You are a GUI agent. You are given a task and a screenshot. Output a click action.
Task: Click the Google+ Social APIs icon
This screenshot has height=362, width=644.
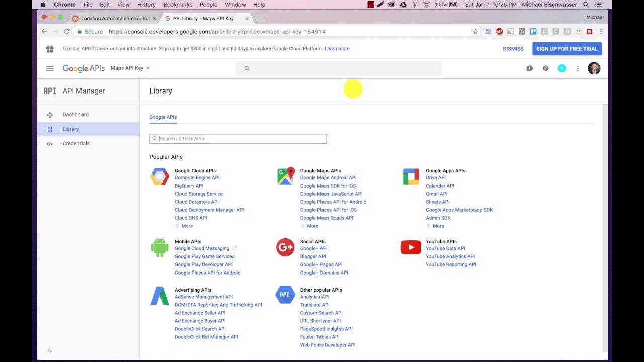coord(285,247)
